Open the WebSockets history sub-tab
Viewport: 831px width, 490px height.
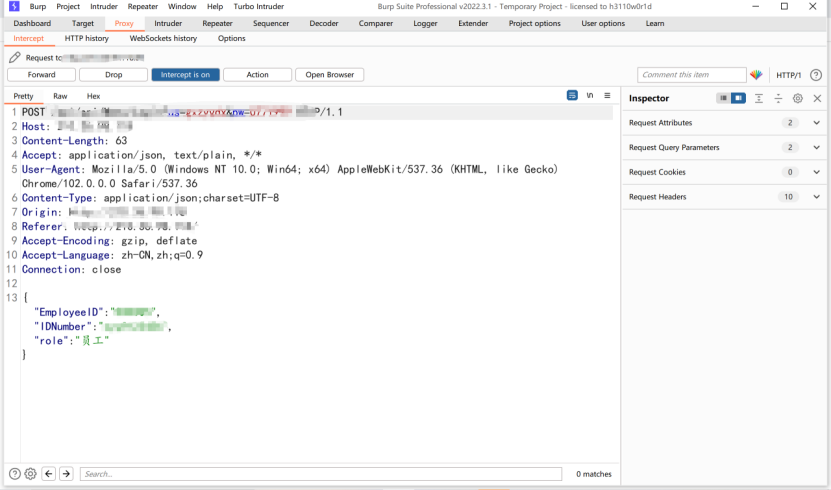click(x=163, y=38)
